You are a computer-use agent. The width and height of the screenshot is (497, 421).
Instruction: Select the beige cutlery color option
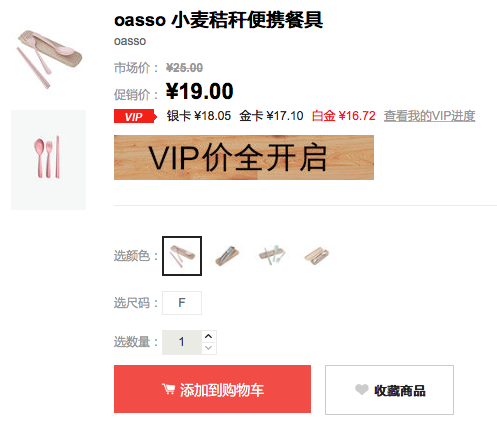(317, 256)
